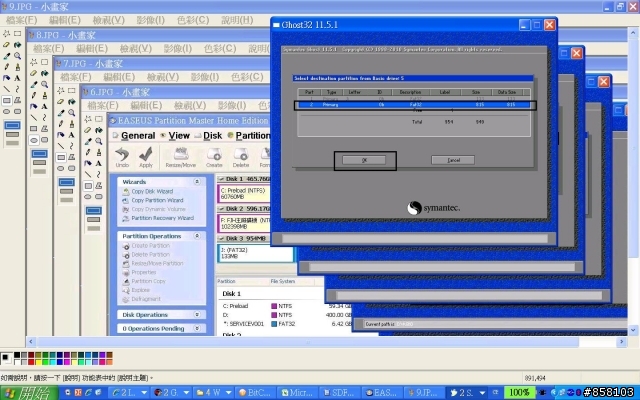The height and width of the screenshot is (400, 640).
Task: Switch to EAS... taskbar button
Action: 382,393
